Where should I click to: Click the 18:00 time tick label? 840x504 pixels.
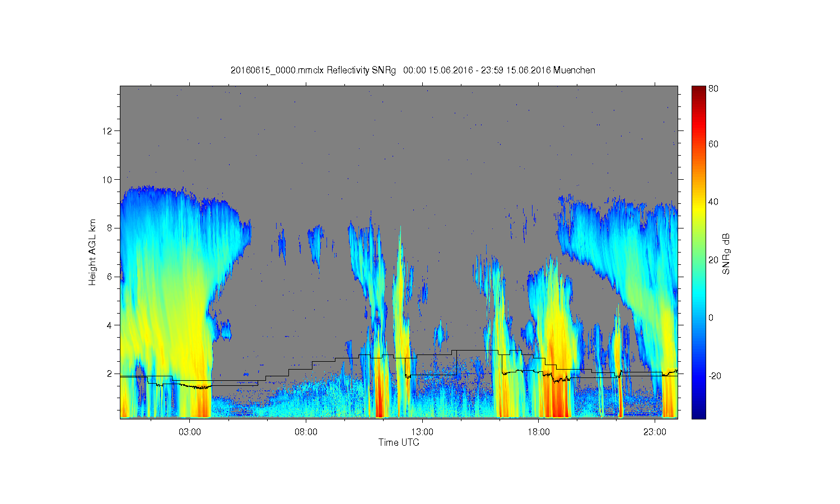point(539,432)
